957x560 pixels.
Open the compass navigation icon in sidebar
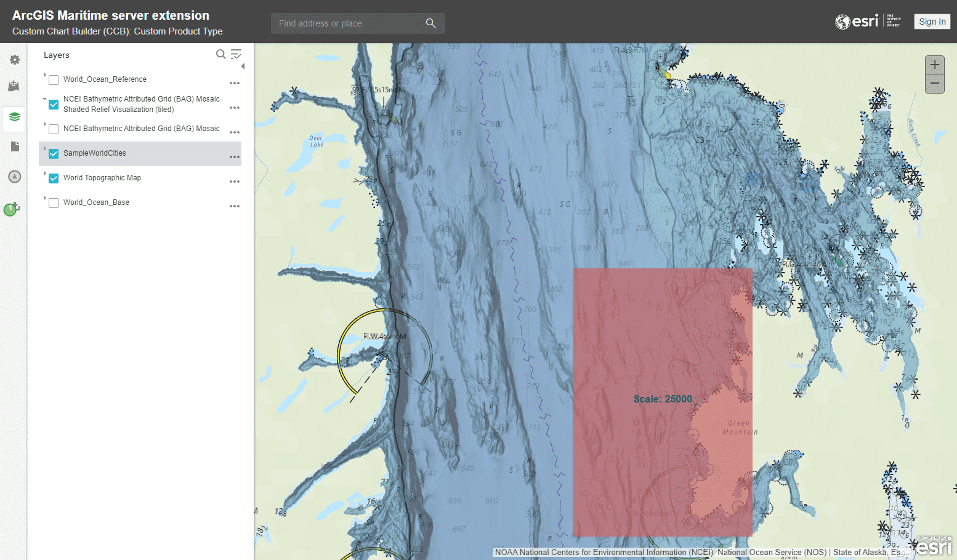(x=14, y=177)
